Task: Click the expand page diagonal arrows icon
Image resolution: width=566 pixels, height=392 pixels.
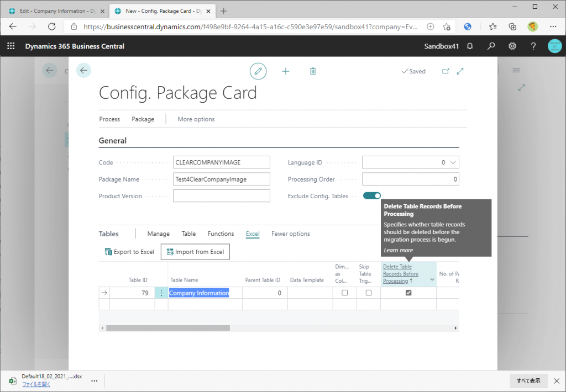Action: click(460, 71)
